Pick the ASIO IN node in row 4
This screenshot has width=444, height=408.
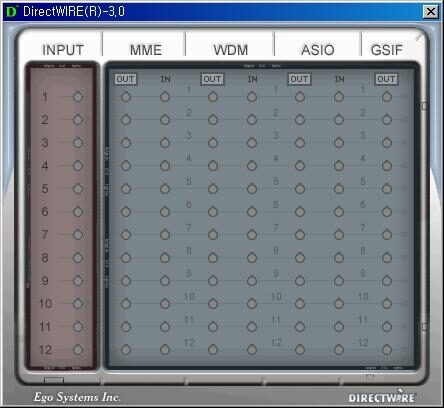[339, 166]
